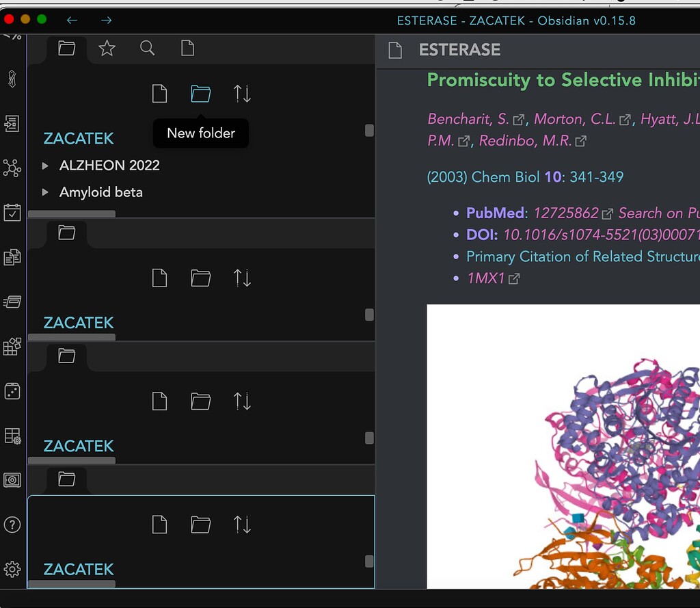The width and height of the screenshot is (700, 608).
Task: Expand the Amyloid beta folder
Action: (x=45, y=192)
